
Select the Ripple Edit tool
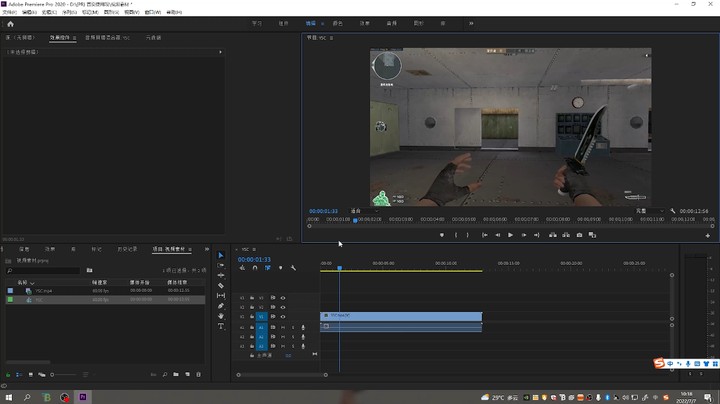221,275
